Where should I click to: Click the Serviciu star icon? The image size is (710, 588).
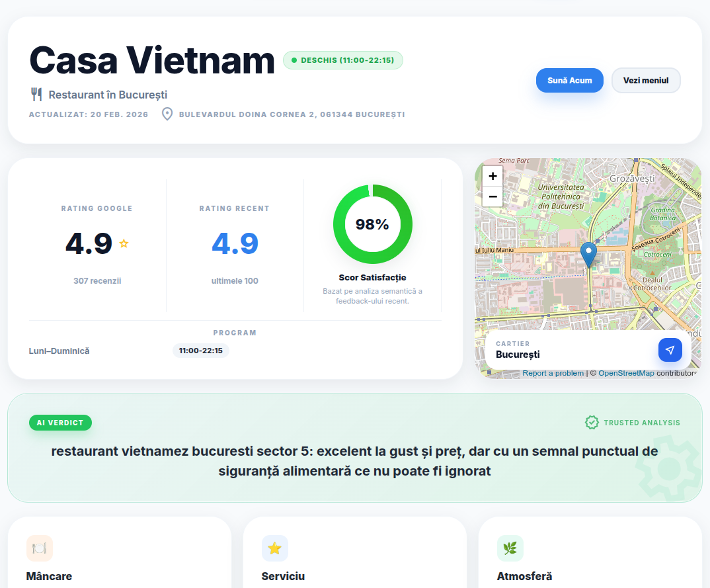click(275, 548)
